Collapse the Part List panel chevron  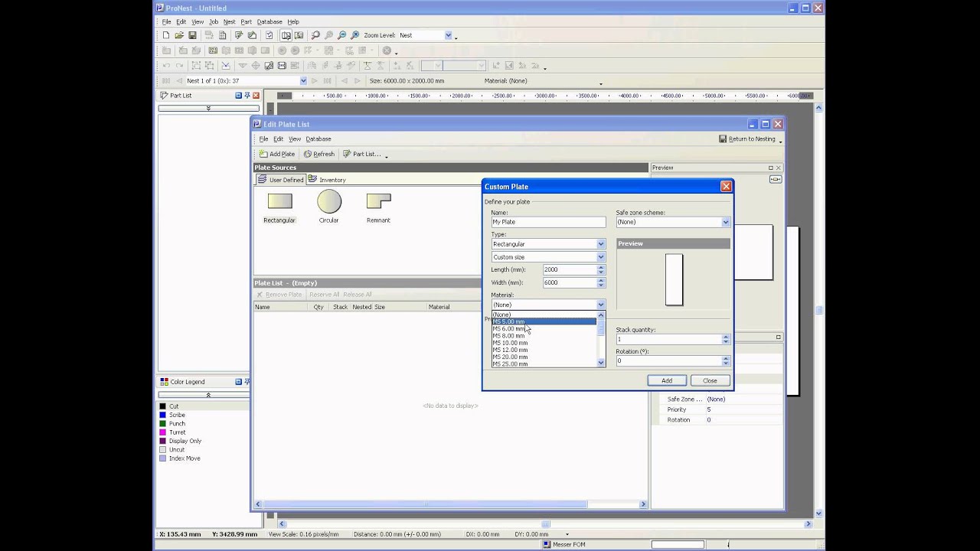point(208,108)
